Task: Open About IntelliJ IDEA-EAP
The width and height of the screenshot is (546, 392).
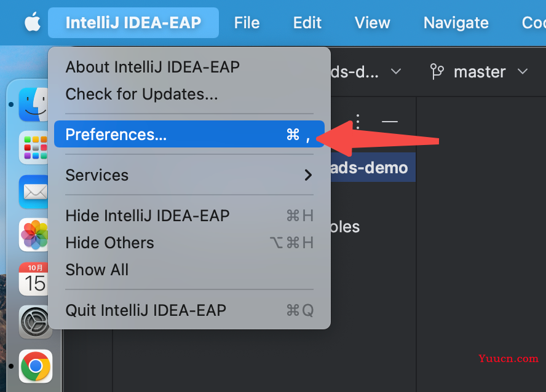Action: point(152,67)
